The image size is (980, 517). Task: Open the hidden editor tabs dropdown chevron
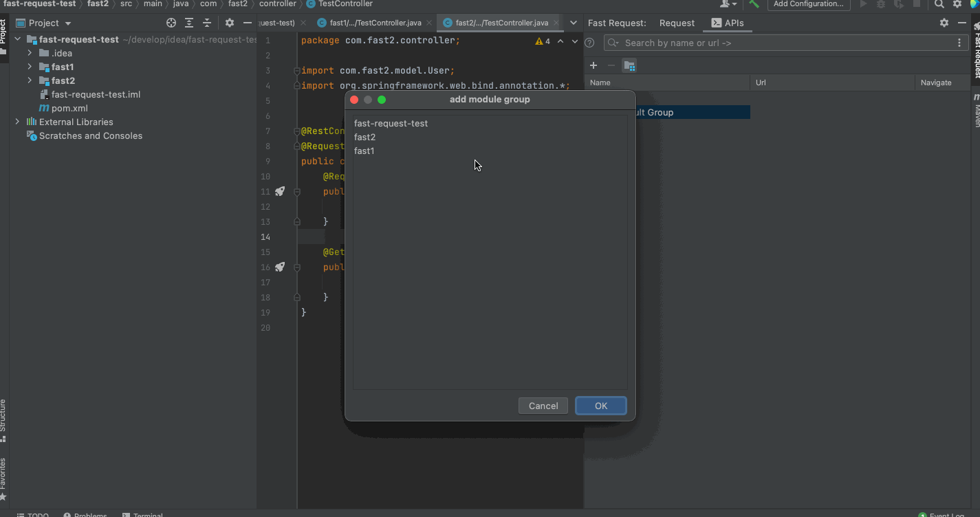click(x=574, y=23)
